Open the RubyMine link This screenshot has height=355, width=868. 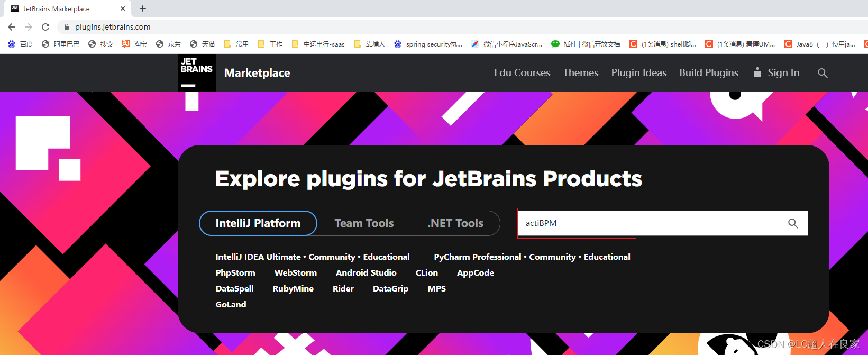click(293, 289)
